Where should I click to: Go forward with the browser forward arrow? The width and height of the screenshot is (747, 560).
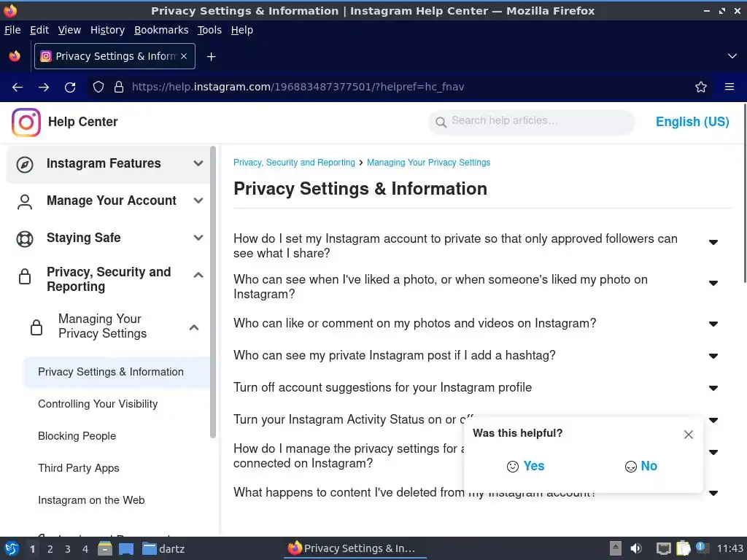(x=44, y=87)
